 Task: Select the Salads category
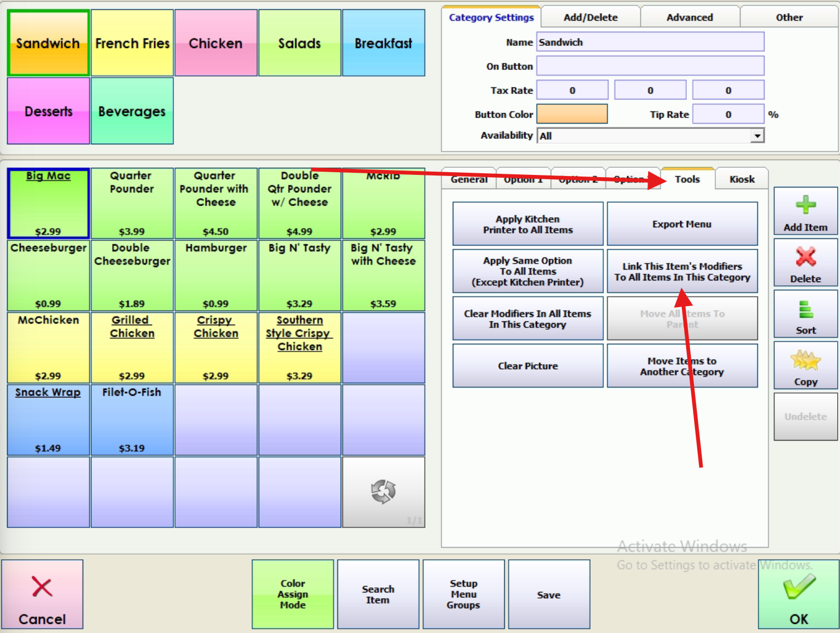click(x=300, y=43)
